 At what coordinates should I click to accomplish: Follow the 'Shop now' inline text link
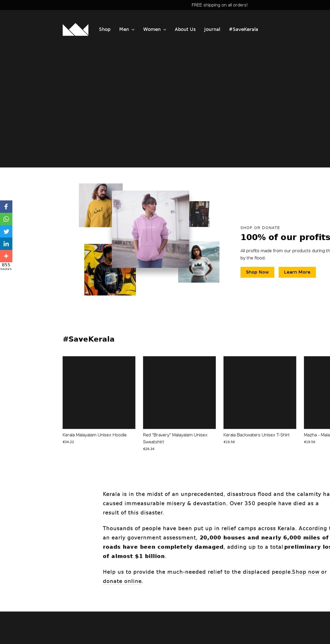(x=306, y=572)
